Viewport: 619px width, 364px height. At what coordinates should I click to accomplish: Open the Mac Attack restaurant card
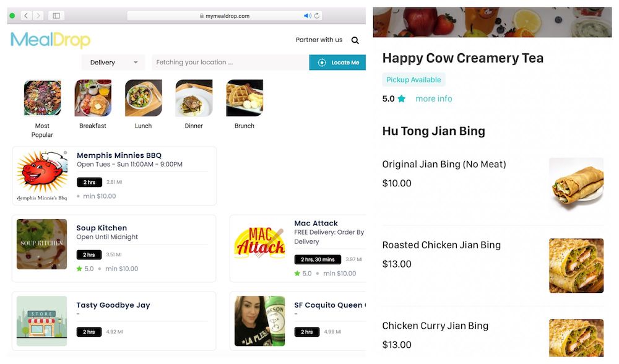click(x=298, y=248)
